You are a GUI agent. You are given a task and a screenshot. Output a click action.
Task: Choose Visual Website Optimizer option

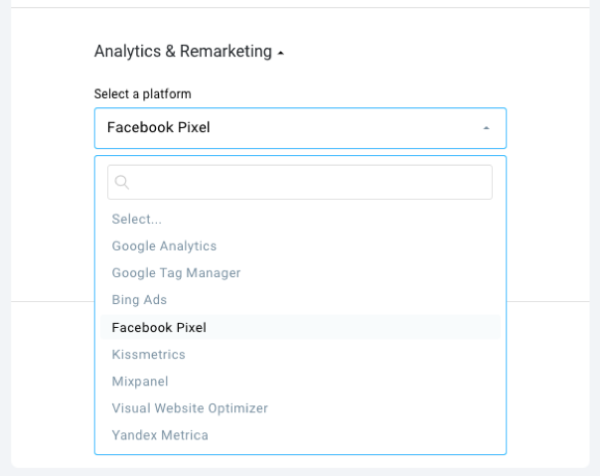(190, 408)
